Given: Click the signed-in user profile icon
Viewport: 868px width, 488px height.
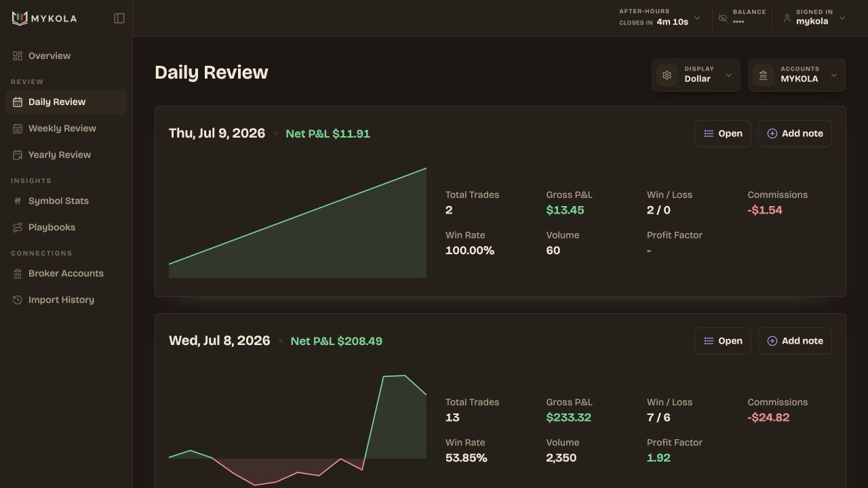Looking at the screenshot, I should [787, 18].
